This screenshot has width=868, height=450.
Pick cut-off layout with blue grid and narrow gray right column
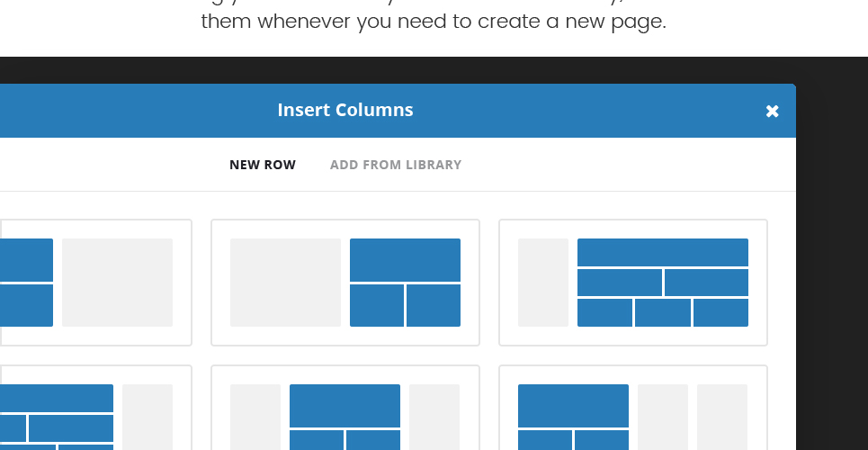tap(95, 408)
